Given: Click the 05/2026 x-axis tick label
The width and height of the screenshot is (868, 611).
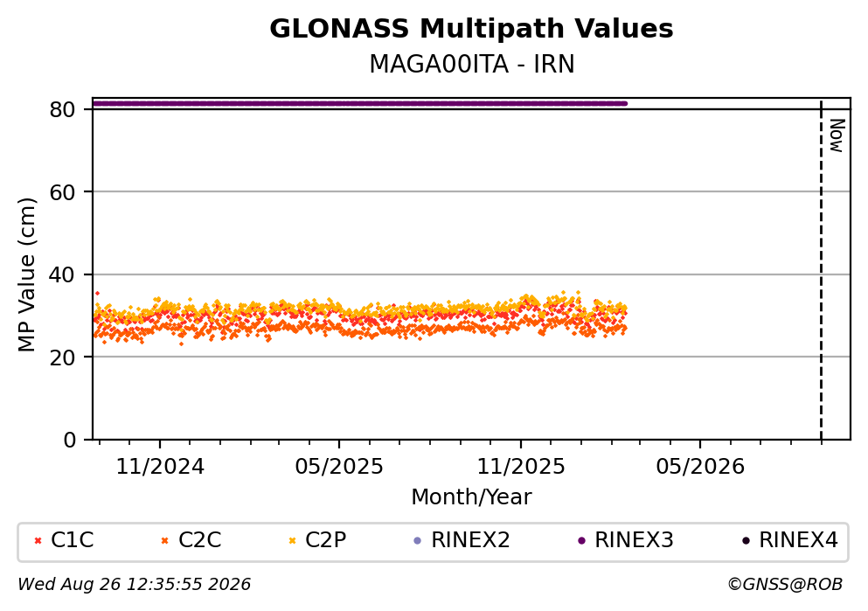Looking at the screenshot, I should point(700,467).
